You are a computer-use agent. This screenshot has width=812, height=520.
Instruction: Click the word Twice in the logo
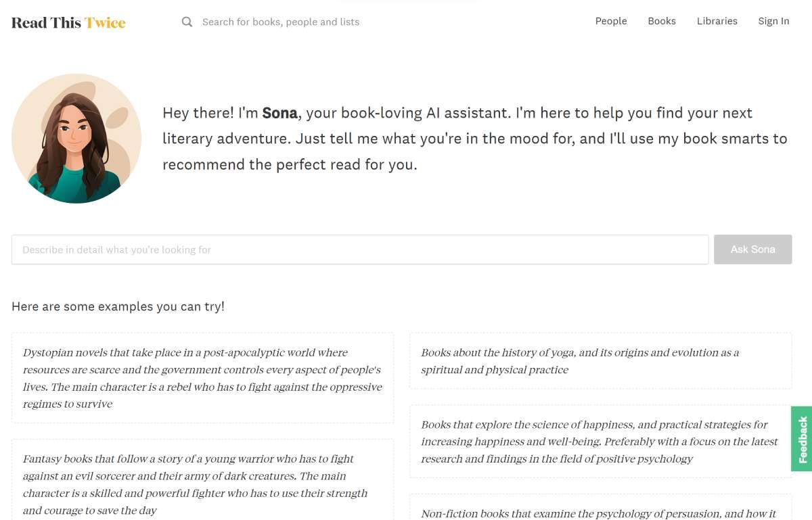pyautogui.click(x=105, y=22)
